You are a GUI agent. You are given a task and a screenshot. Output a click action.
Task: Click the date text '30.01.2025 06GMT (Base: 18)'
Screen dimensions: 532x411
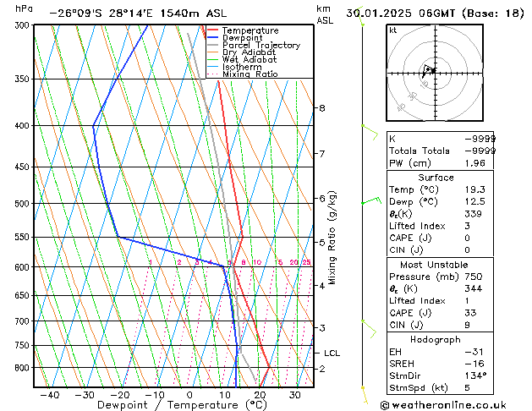[435, 14]
